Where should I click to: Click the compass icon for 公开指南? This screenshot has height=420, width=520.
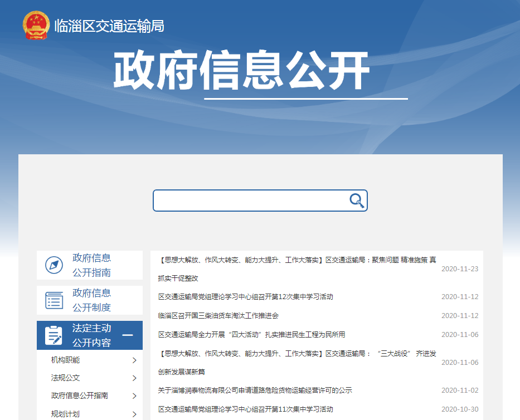coord(54,265)
